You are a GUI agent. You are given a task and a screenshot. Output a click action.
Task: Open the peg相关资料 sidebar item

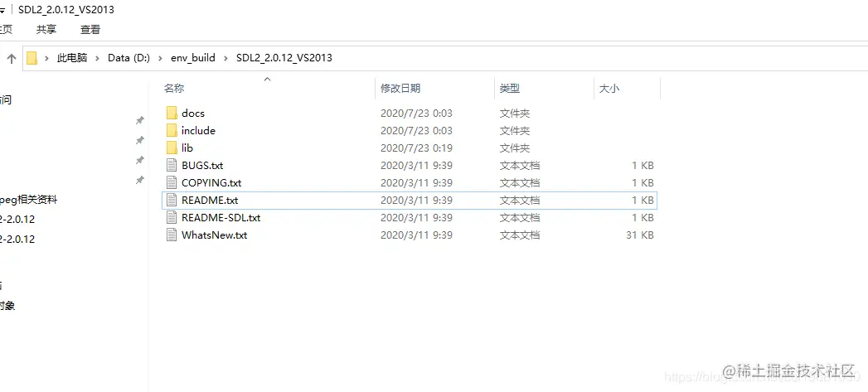29,200
